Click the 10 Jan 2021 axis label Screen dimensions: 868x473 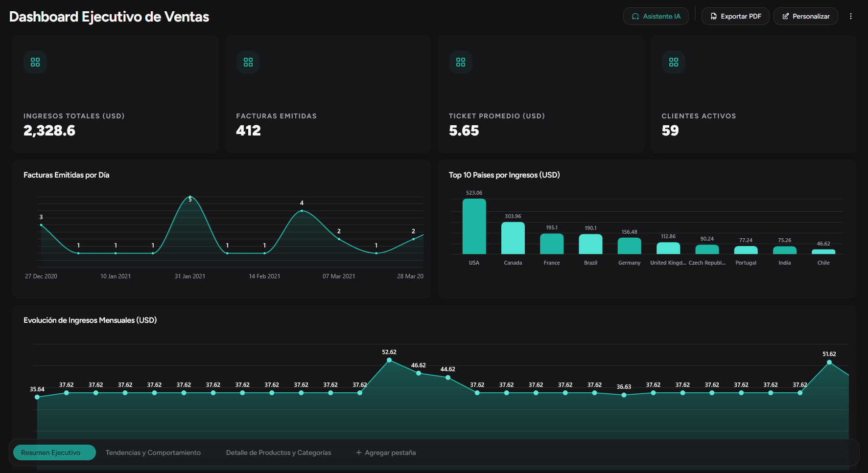(x=116, y=276)
